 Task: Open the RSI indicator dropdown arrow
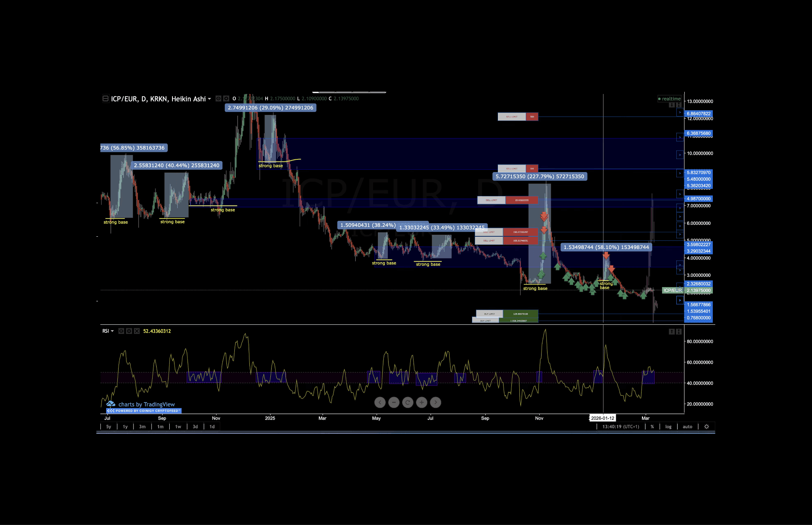click(x=112, y=331)
